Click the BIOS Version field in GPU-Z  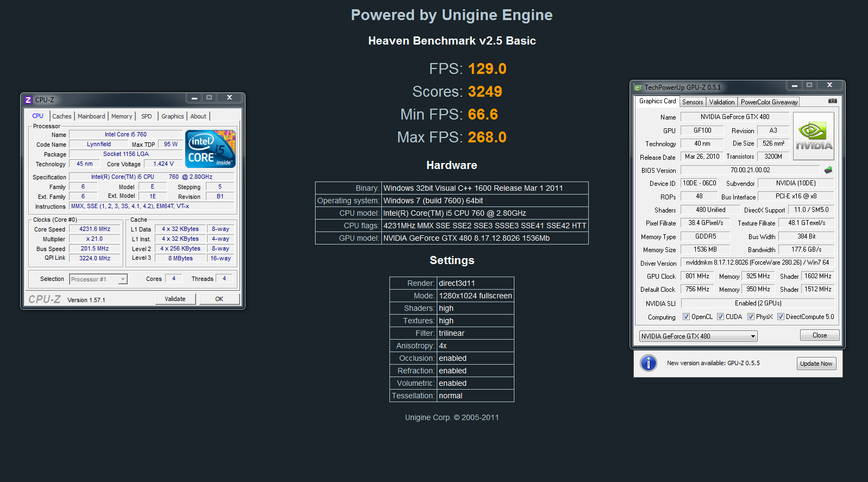(750, 170)
